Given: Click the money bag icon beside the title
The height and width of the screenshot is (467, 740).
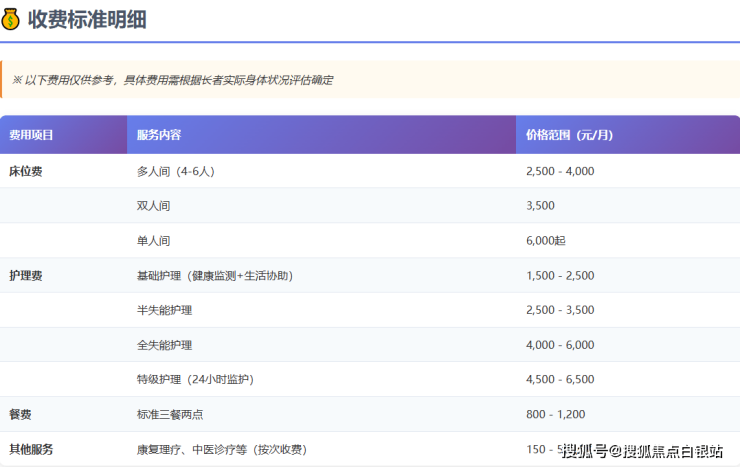Looking at the screenshot, I should [12, 19].
